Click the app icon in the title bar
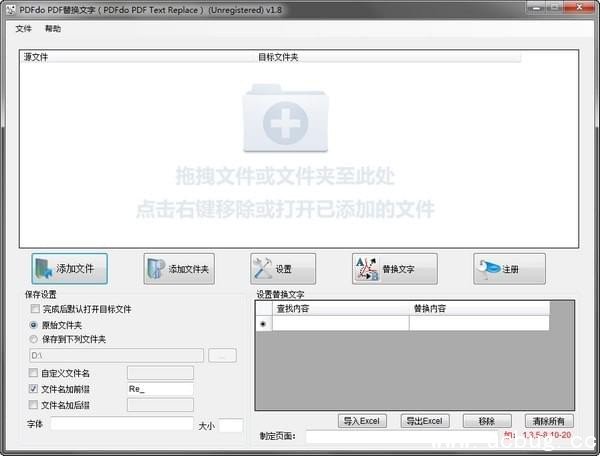The width and height of the screenshot is (600, 456). 10,9
